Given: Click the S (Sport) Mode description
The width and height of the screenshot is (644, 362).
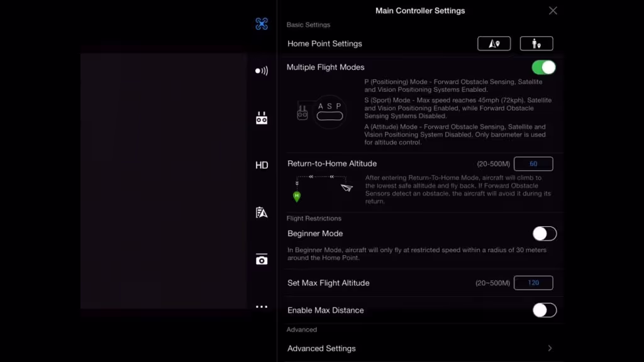Looking at the screenshot, I should [x=458, y=108].
